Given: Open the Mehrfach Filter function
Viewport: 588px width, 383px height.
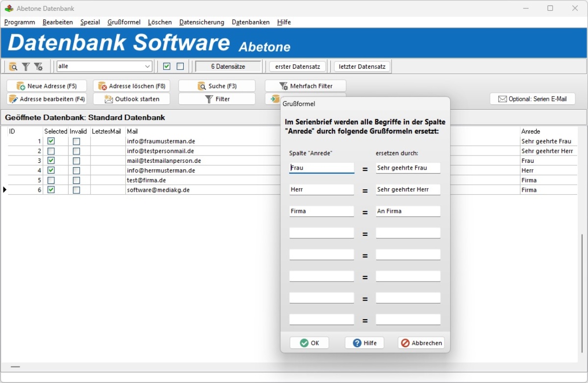Looking at the screenshot, I should click(x=305, y=85).
